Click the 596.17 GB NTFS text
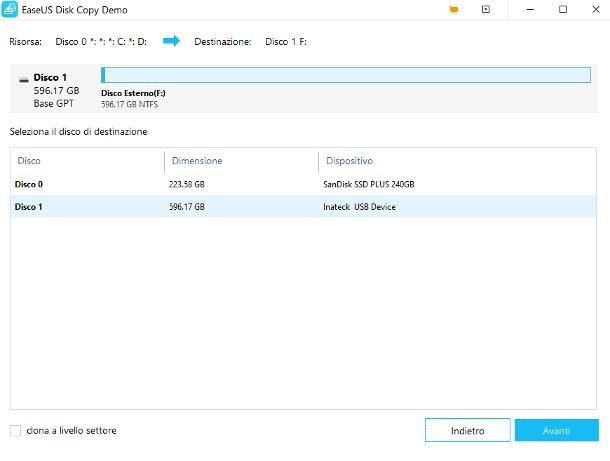 tap(130, 104)
